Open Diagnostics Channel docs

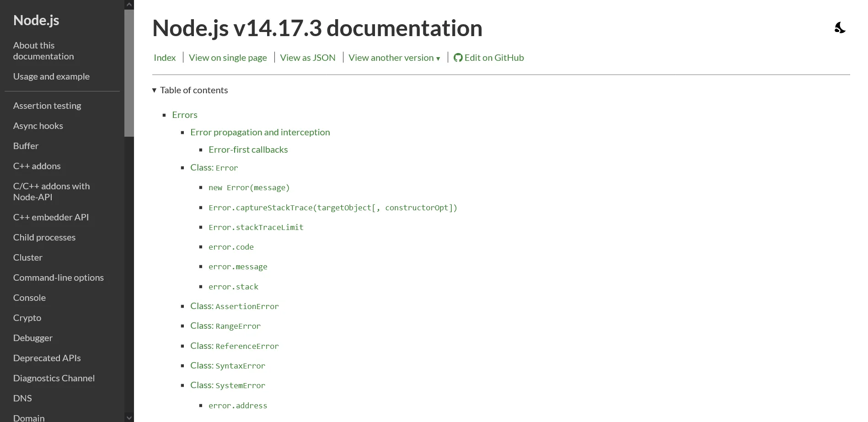click(x=54, y=378)
